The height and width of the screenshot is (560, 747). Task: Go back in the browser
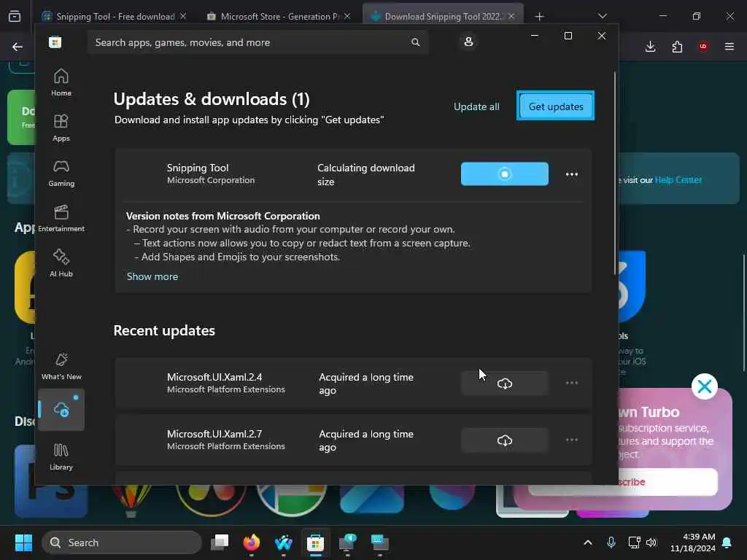[18, 47]
